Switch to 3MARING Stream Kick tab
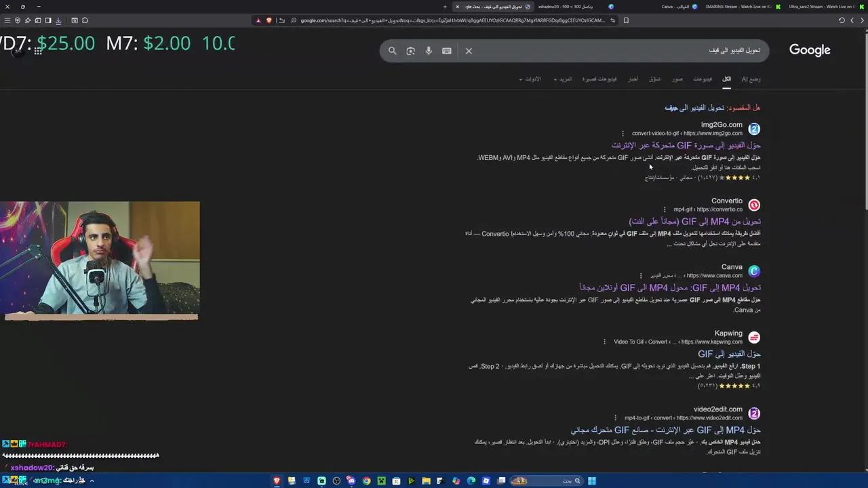 pyautogui.click(x=743, y=7)
